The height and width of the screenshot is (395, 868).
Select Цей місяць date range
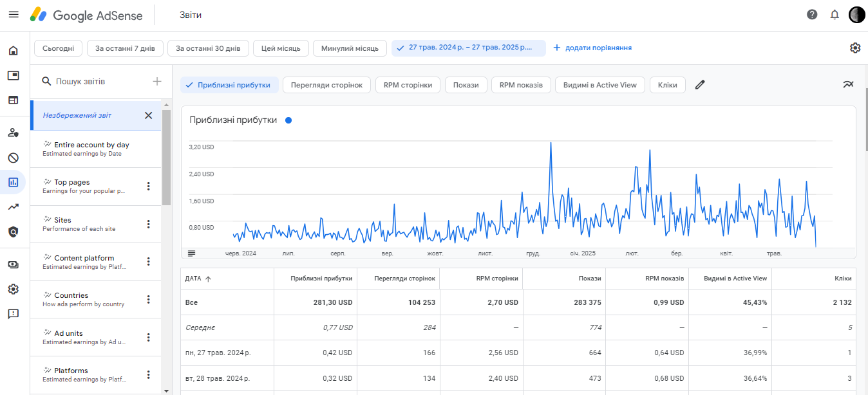tap(281, 48)
